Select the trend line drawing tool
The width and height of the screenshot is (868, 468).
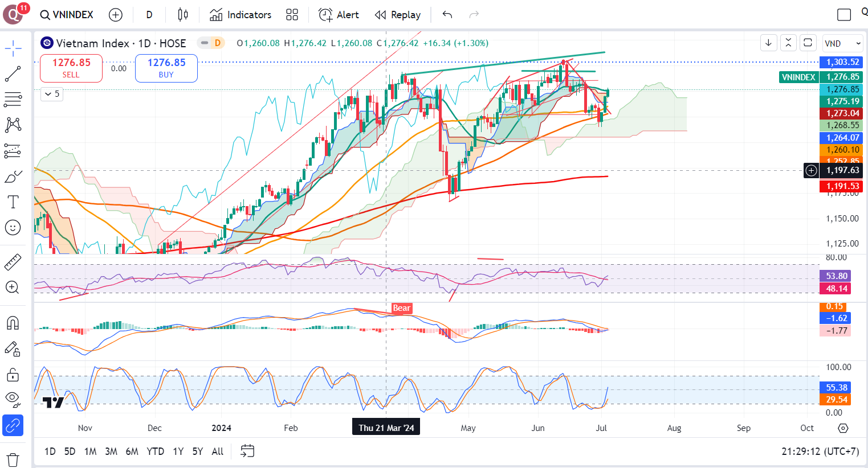(13, 74)
